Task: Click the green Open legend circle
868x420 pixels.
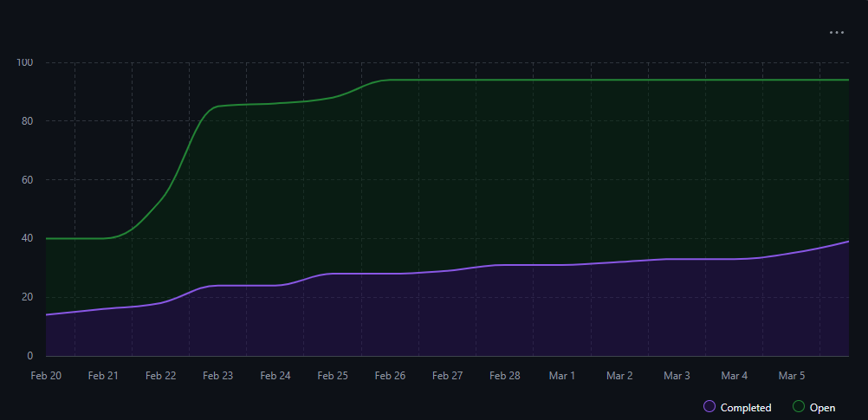Action: 799,407
